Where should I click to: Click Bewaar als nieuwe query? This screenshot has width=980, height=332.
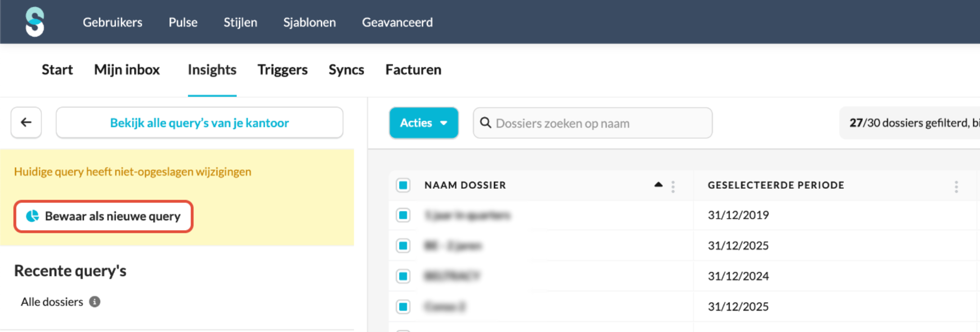tap(104, 216)
